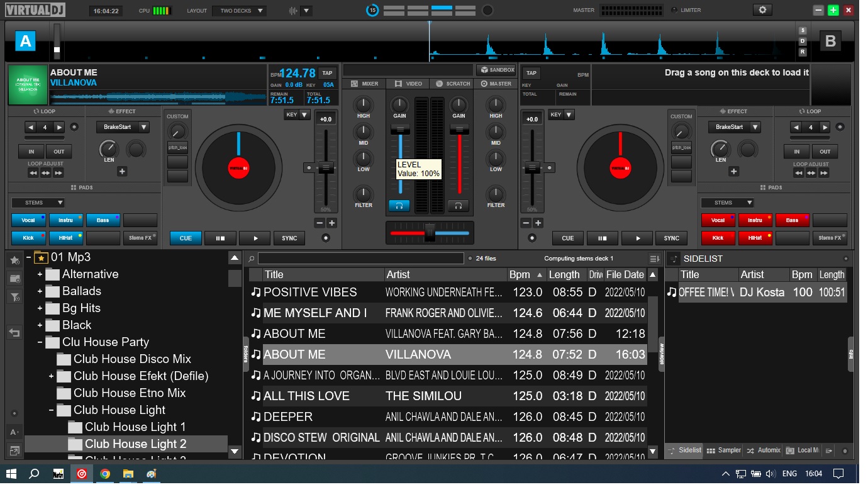The image size is (868, 492).
Task: Click the back arrow sidebar icon
Action: coord(14,333)
